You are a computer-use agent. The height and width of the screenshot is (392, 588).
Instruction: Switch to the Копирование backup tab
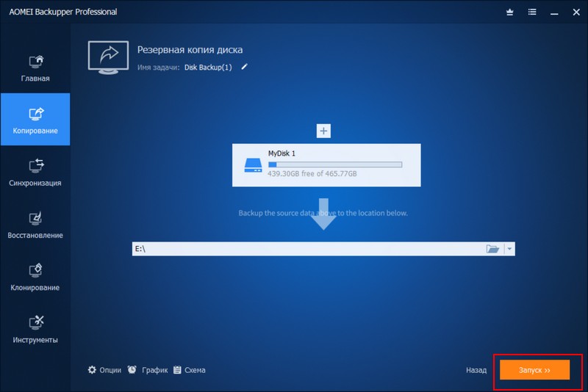(x=35, y=120)
